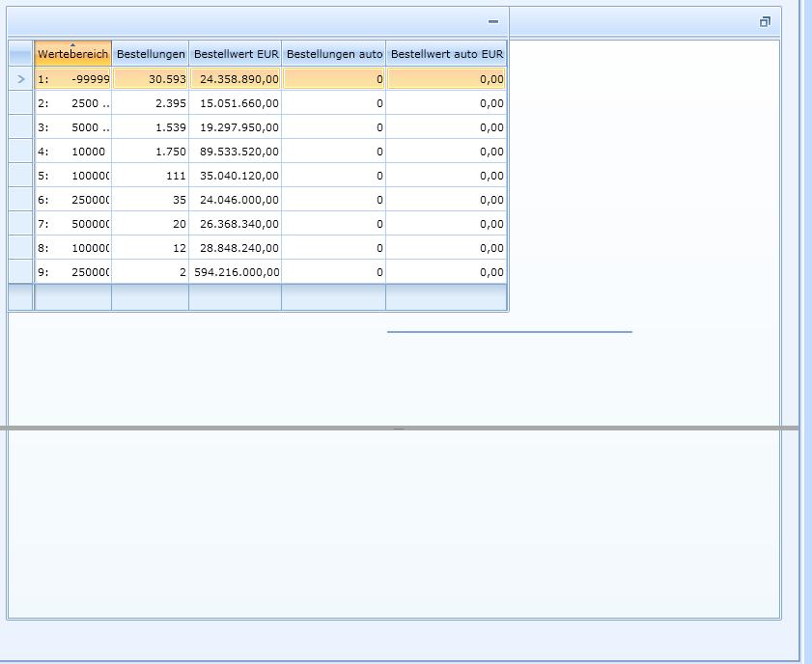Image resolution: width=812 pixels, height=664 pixels.
Task: Sort by the Wertebereich column header
Action: tap(73, 54)
